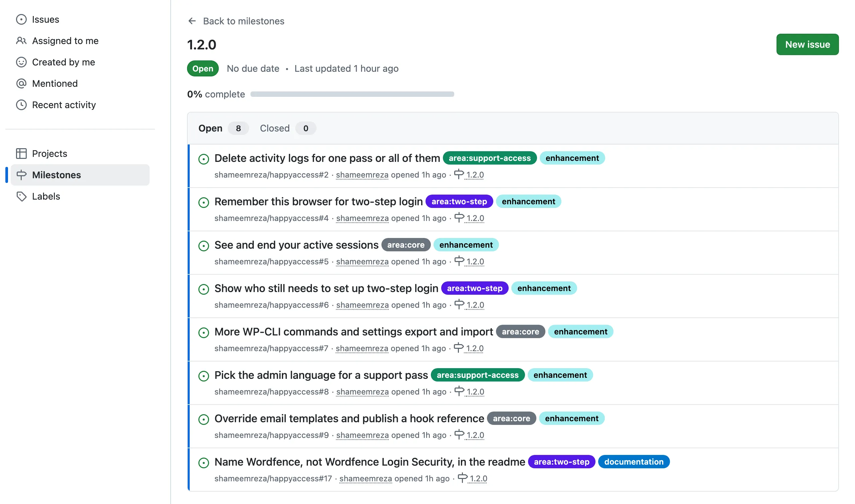Switch to the Closed 0 tab

pyautogui.click(x=288, y=129)
